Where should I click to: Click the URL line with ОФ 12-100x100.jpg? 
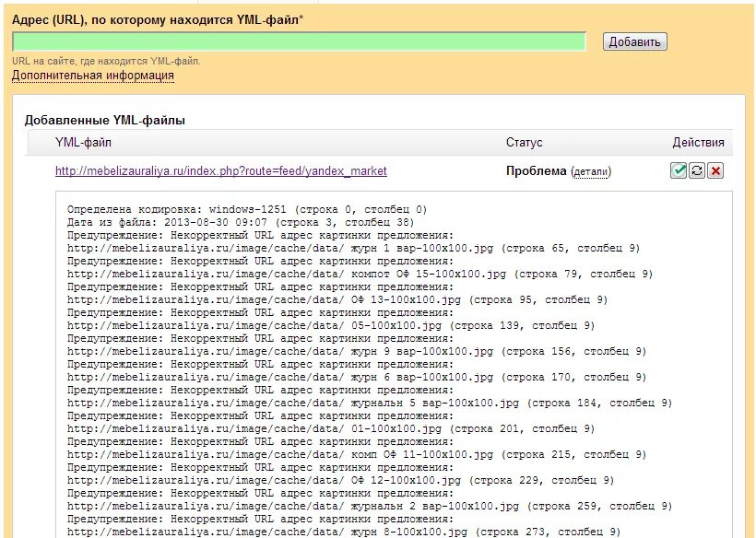click(x=341, y=480)
